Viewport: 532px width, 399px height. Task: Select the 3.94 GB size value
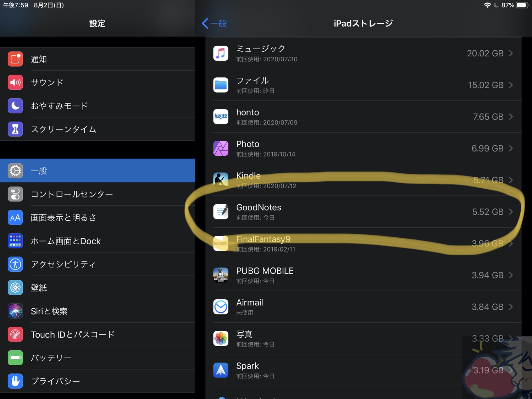pyautogui.click(x=488, y=275)
